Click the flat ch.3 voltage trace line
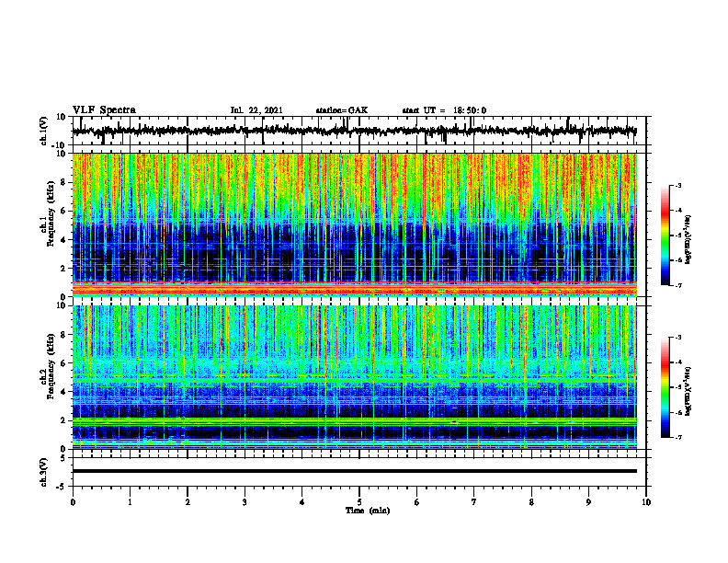The image size is (728, 563). pos(355,471)
